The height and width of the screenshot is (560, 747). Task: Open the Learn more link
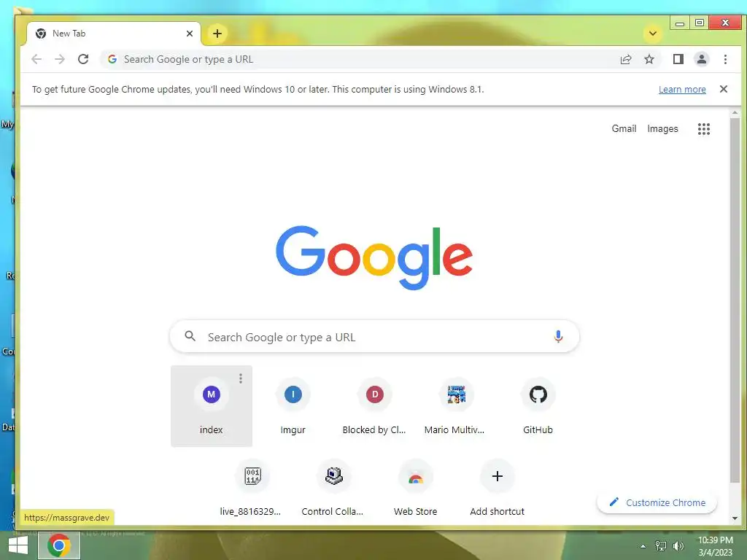pos(682,89)
